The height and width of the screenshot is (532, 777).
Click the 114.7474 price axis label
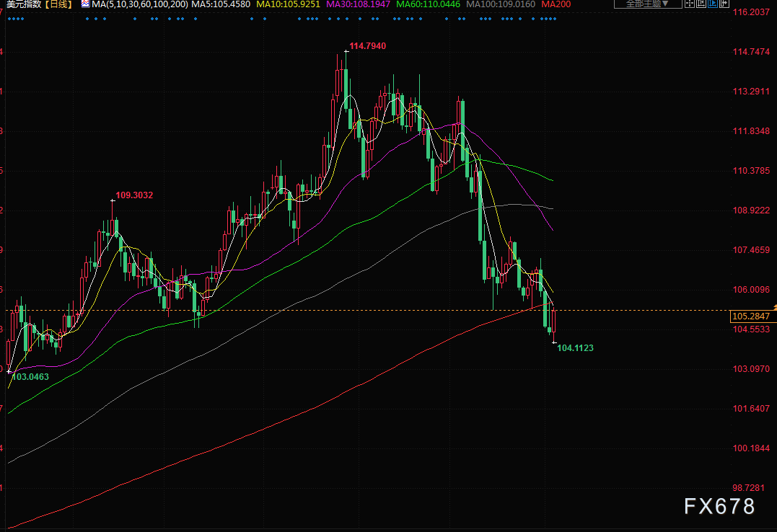(751, 51)
